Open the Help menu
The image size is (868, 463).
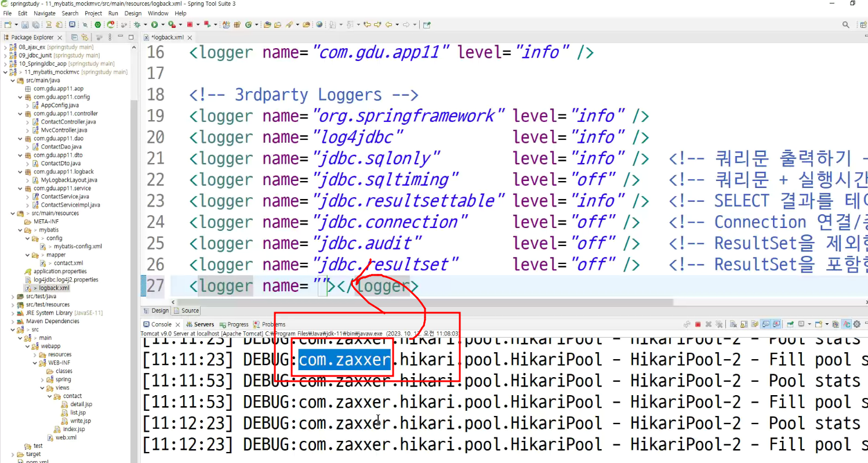click(x=180, y=13)
